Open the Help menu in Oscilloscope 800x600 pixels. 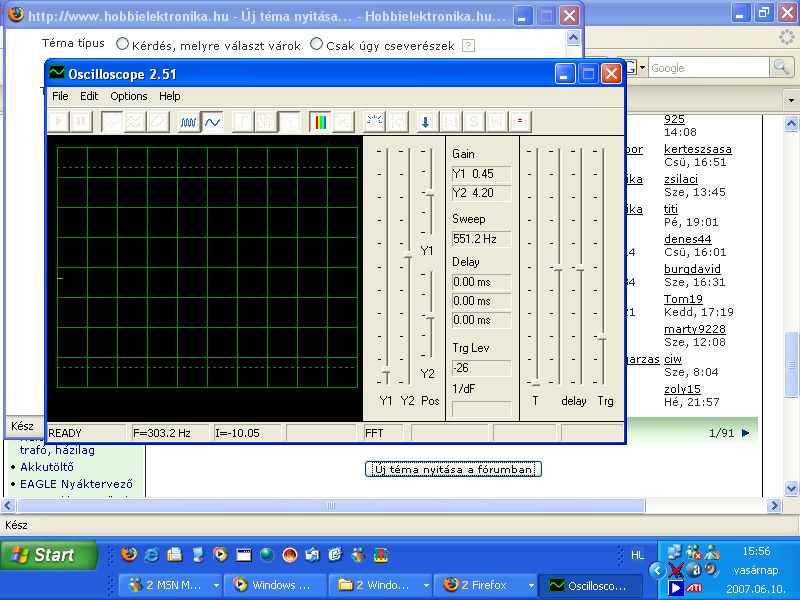(x=169, y=96)
